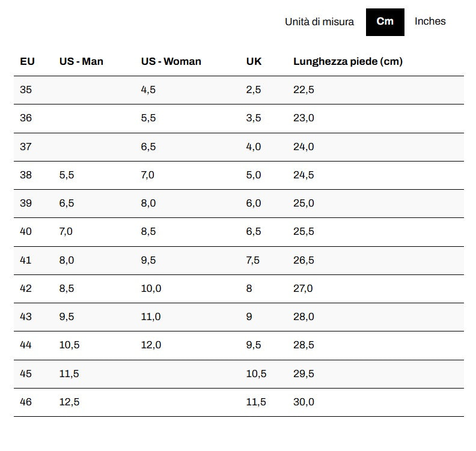Click the US - Man column header
This screenshot has height=451, width=476.
81,61
